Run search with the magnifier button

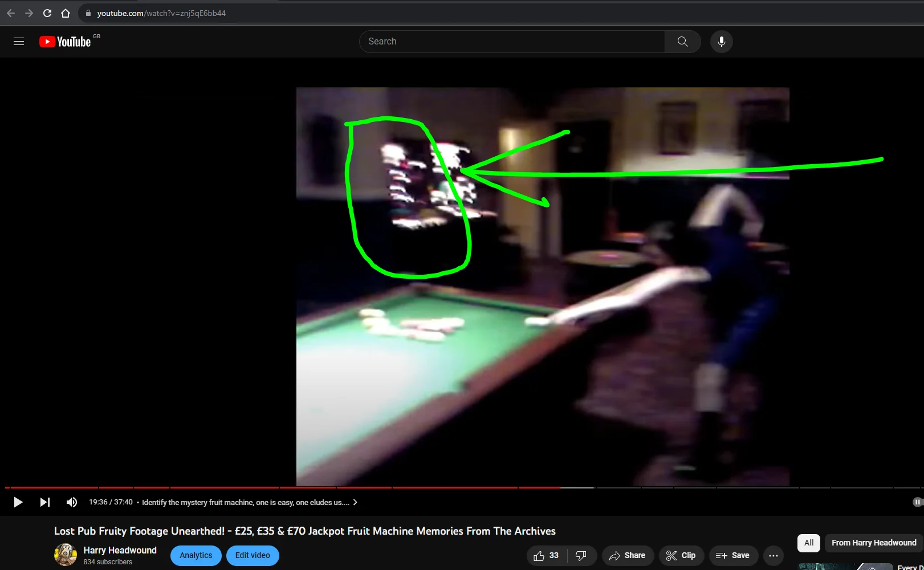tap(682, 42)
